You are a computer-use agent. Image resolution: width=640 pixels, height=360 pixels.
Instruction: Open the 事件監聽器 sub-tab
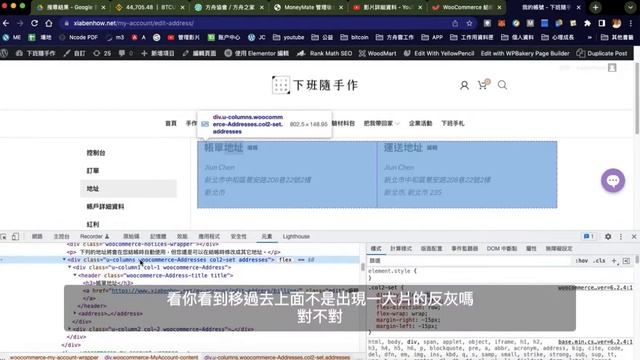click(x=464, y=249)
